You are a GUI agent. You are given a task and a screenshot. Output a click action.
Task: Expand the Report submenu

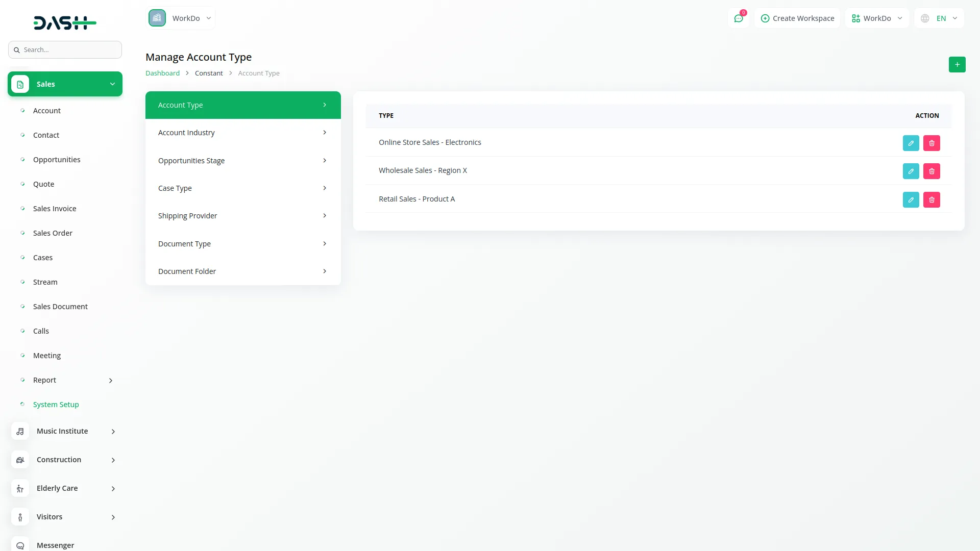click(111, 380)
